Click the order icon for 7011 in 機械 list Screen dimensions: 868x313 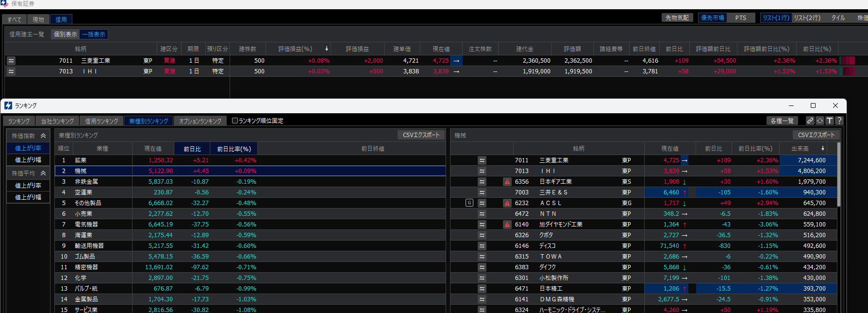(482, 160)
